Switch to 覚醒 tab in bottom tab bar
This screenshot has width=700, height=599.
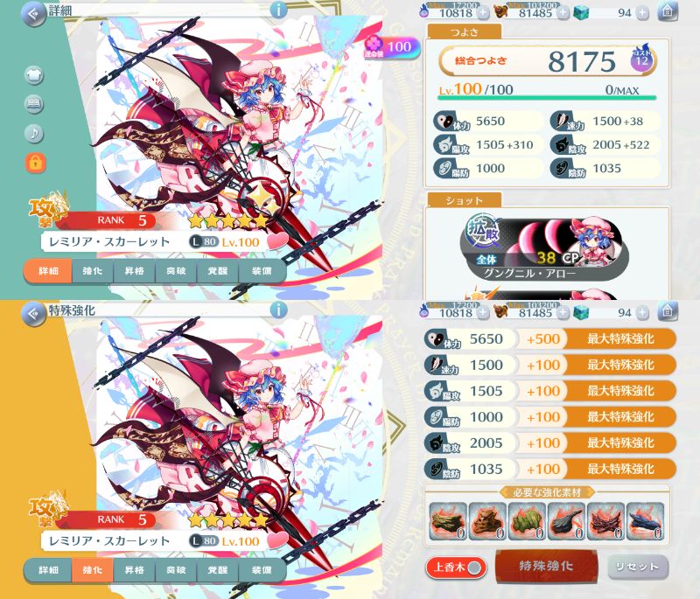(217, 570)
